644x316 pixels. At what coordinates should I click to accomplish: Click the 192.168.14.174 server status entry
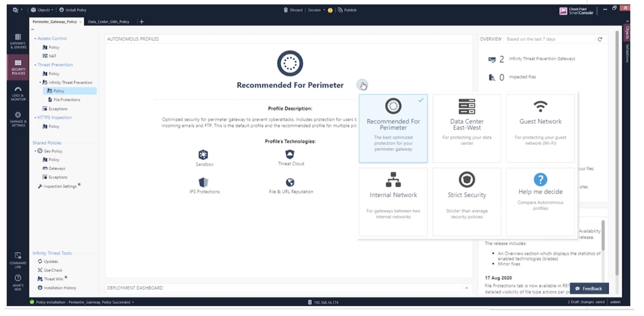pyautogui.click(x=323, y=302)
